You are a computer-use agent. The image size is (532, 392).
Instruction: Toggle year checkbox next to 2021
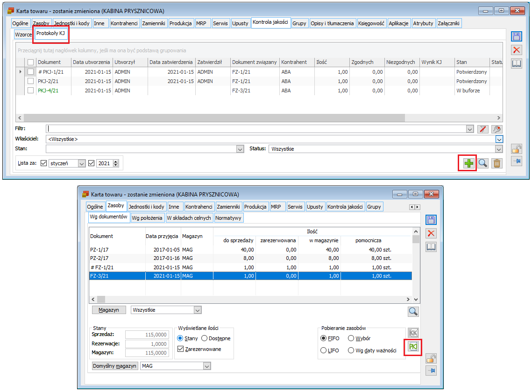coord(91,163)
